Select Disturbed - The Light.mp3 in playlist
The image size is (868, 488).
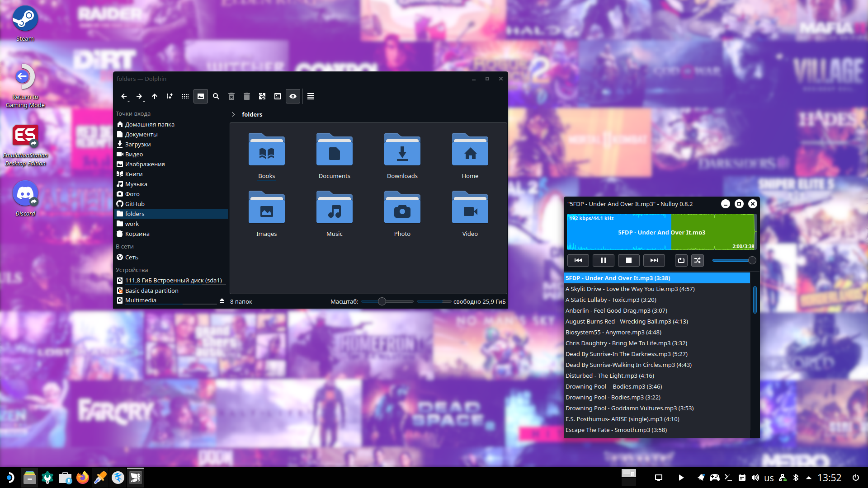[657, 375]
